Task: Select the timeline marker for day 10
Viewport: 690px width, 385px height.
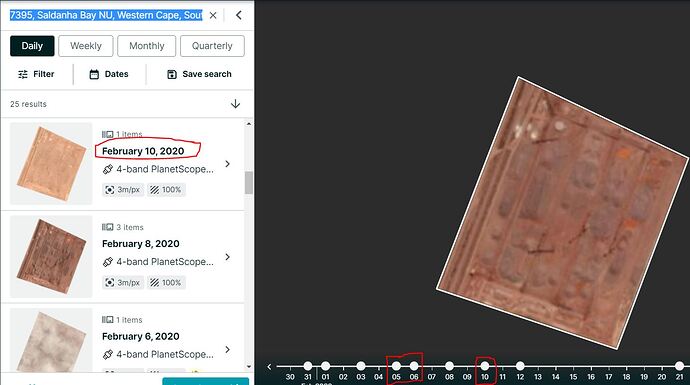Action: point(484,366)
